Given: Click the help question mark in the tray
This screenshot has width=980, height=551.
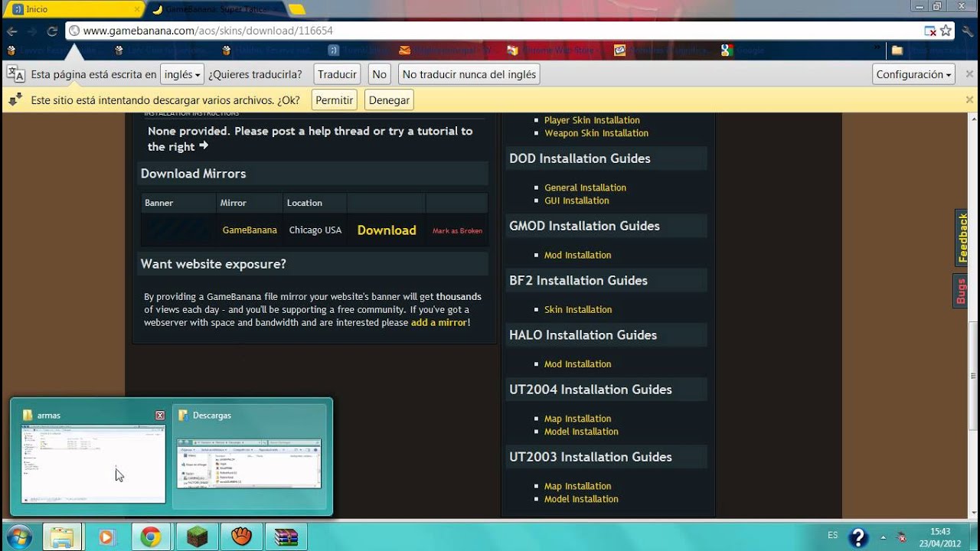Looking at the screenshot, I should [x=859, y=536].
